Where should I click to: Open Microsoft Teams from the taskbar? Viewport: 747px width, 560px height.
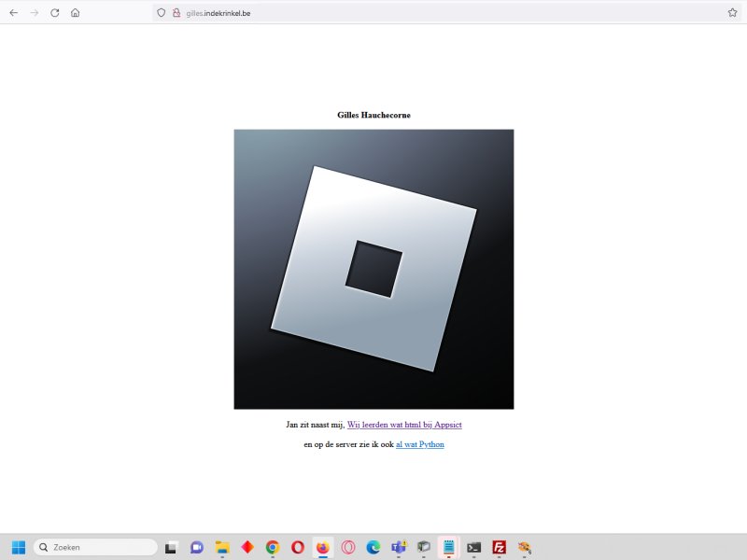tap(399, 547)
